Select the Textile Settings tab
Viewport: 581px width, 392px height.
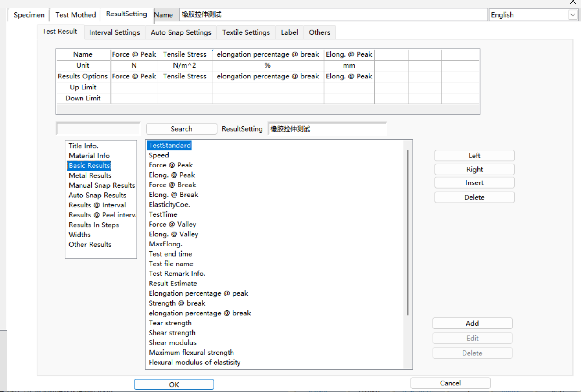coord(246,32)
